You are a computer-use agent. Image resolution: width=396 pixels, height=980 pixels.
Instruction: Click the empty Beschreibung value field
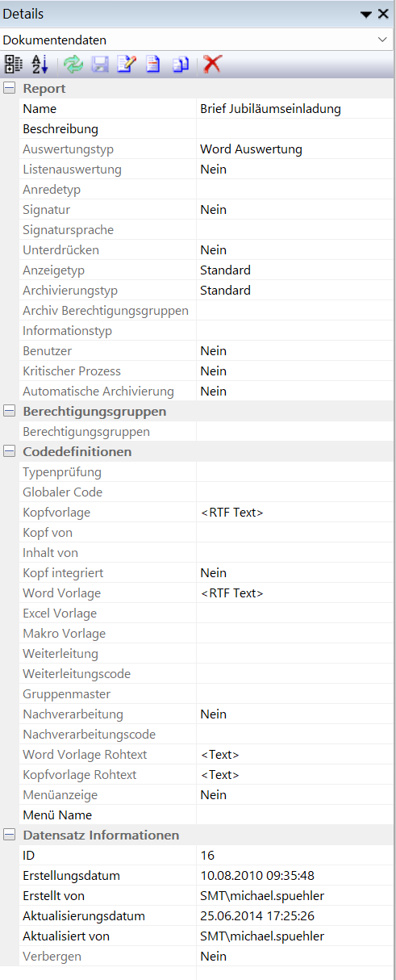tap(295, 128)
